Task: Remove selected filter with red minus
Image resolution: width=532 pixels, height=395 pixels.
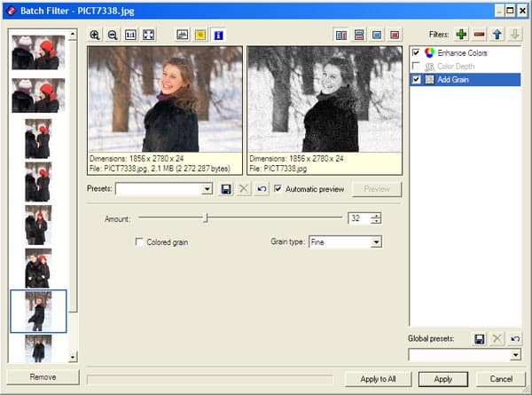Action: pos(479,35)
